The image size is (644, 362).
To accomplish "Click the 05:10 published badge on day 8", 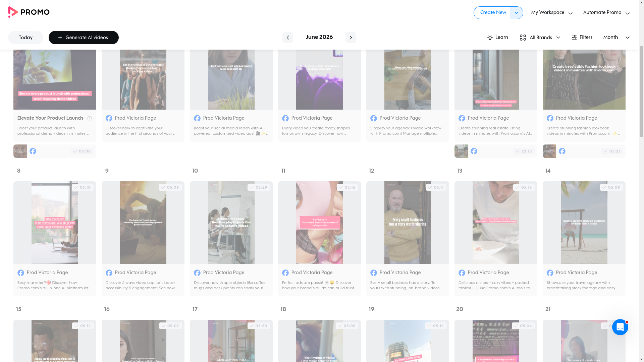I will (83, 187).
